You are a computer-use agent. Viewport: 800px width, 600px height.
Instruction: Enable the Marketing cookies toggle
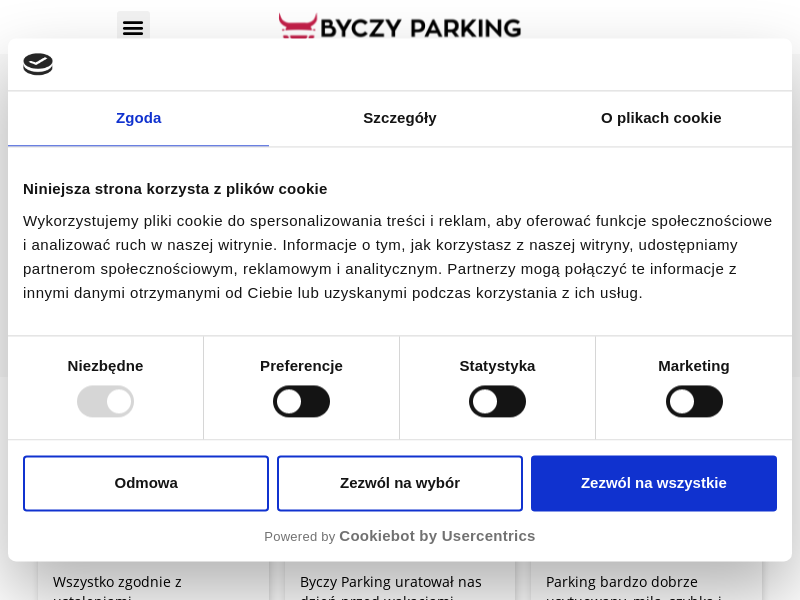pos(694,401)
